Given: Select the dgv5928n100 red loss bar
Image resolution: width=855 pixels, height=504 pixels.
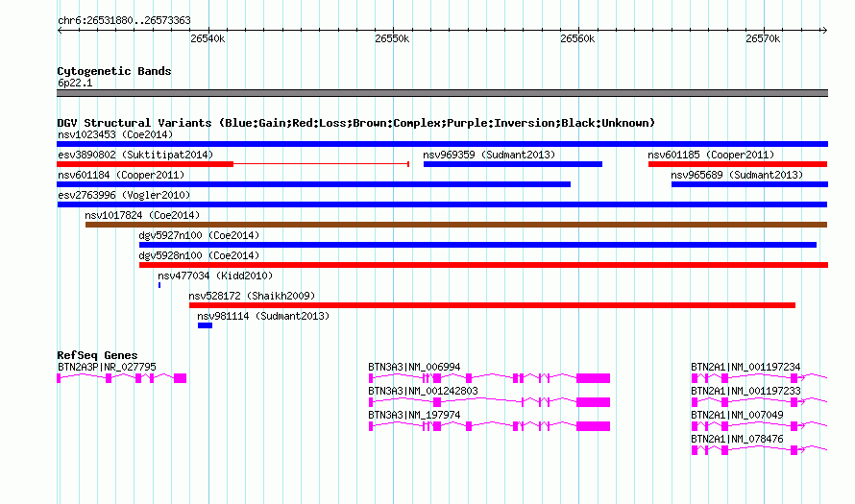Looking at the screenshot, I should coord(483,265).
